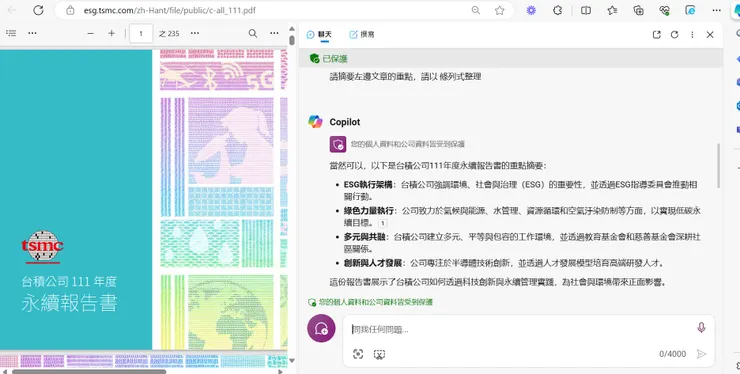Click the screen clip icon right of capture icon
Viewport: 740px width, 374px height.
(x=379, y=354)
